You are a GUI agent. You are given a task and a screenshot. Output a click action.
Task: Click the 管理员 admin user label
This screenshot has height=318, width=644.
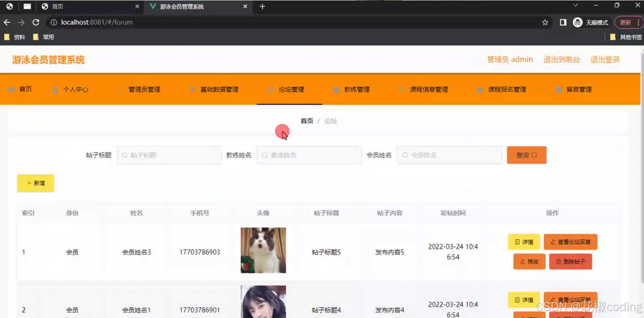[x=510, y=60]
